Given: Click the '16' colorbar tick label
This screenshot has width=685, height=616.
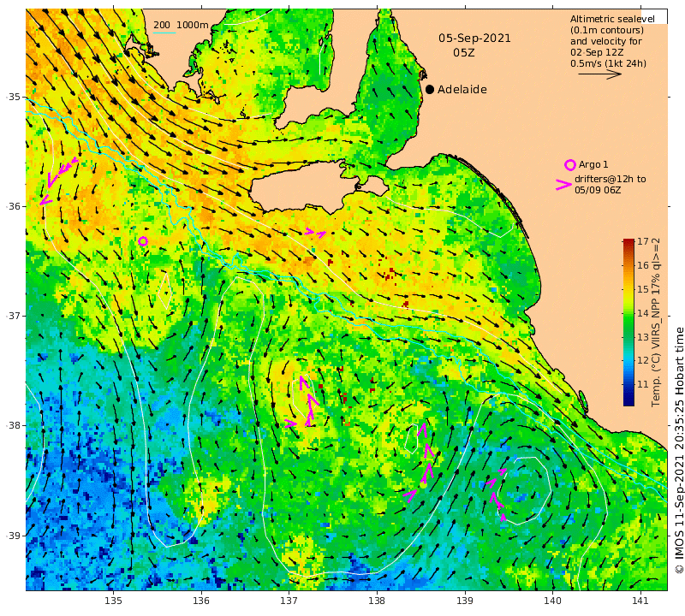Looking at the screenshot, I should click(643, 265).
